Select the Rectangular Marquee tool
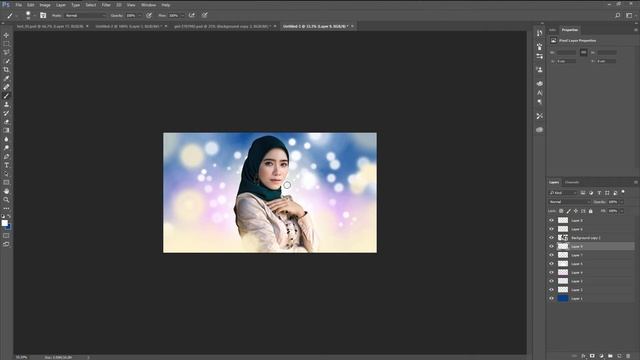The image size is (640, 360). click(x=6, y=44)
